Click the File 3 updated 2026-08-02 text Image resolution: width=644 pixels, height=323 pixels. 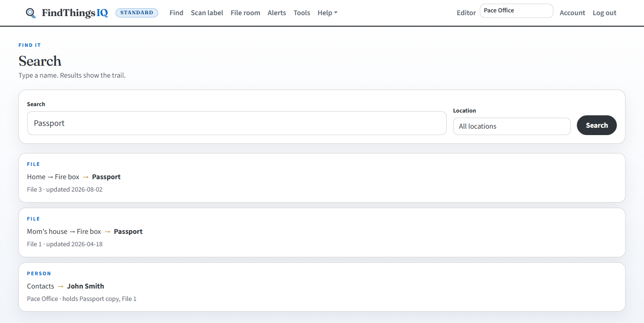[65, 189]
